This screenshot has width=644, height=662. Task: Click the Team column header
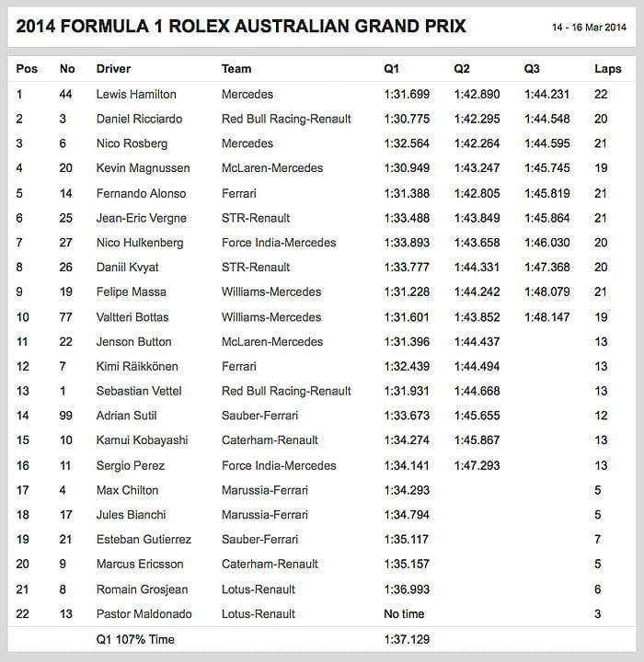(236, 69)
